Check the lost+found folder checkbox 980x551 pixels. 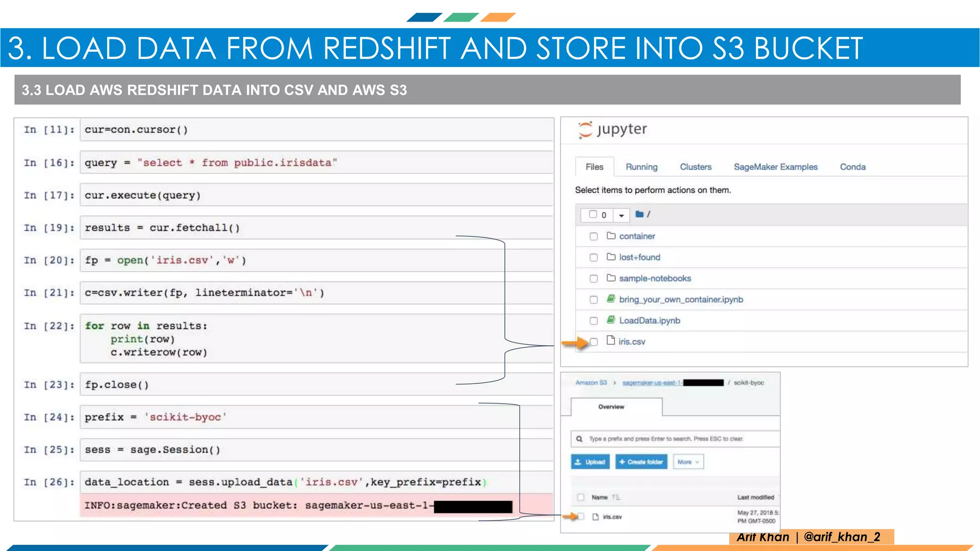pyautogui.click(x=594, y=257)
